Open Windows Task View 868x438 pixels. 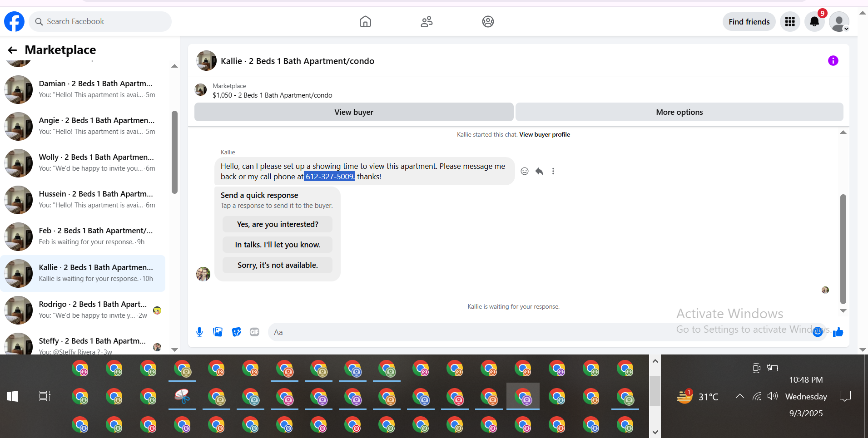point(45,396)
